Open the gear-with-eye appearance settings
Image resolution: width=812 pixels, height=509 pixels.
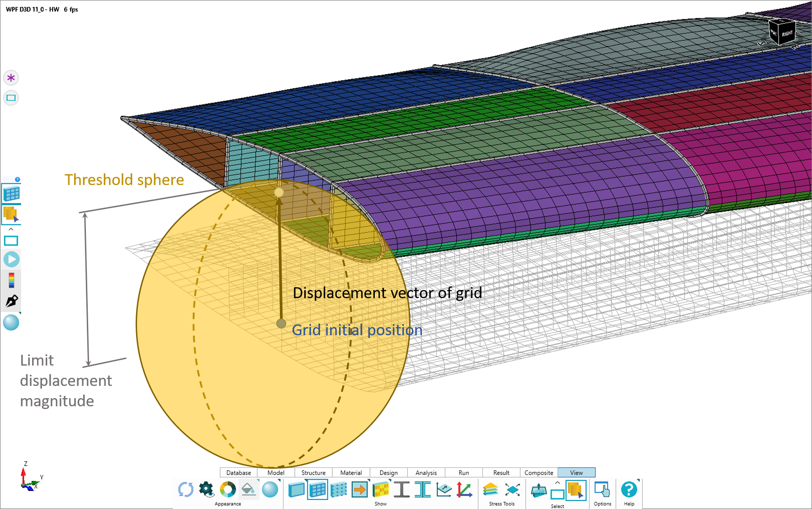coord(207,489)
